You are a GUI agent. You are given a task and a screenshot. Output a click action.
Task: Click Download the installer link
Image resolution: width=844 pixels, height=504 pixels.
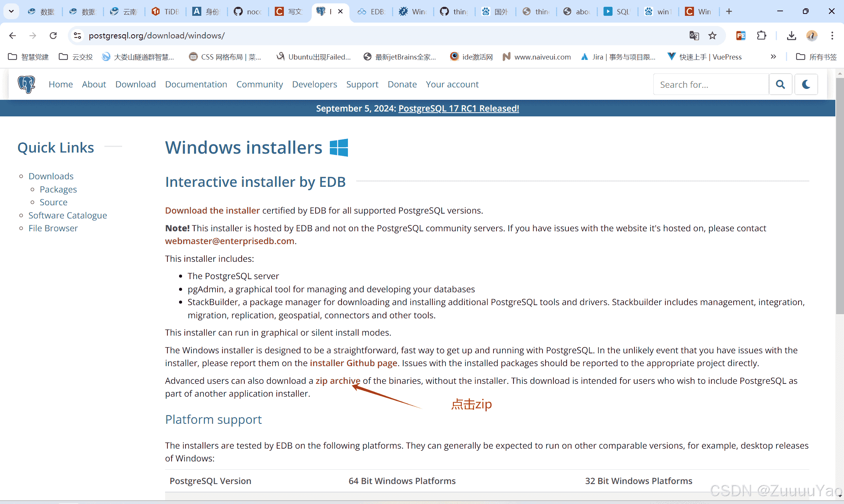(212, 211)
